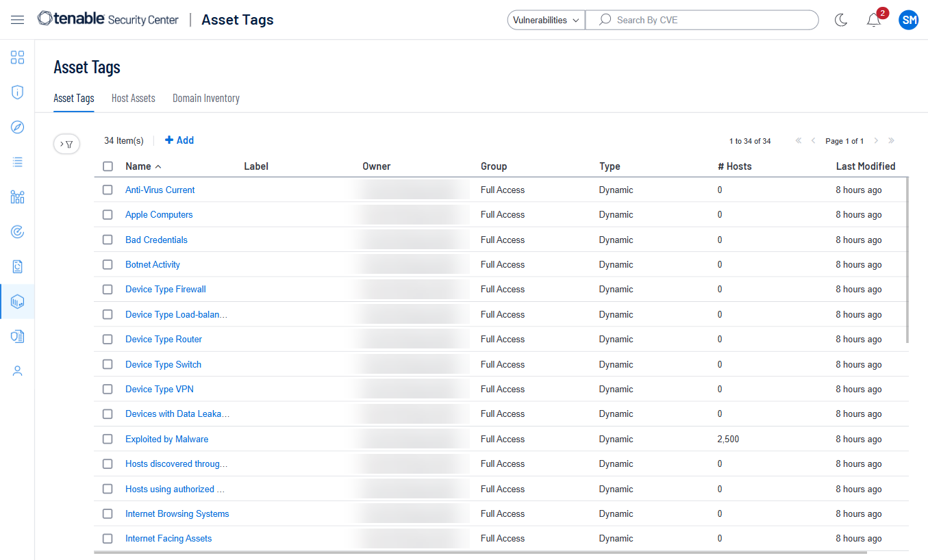
Task: Open the Bad Credentials asset link
Action: click(156, 240)
